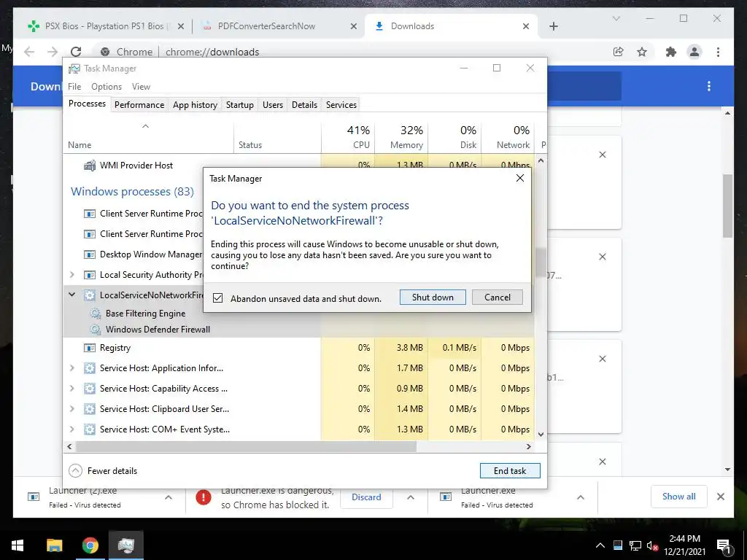Viewport: 747px width, 560px height.
Task: Open Task Manager Options menu
Action: 107,86
